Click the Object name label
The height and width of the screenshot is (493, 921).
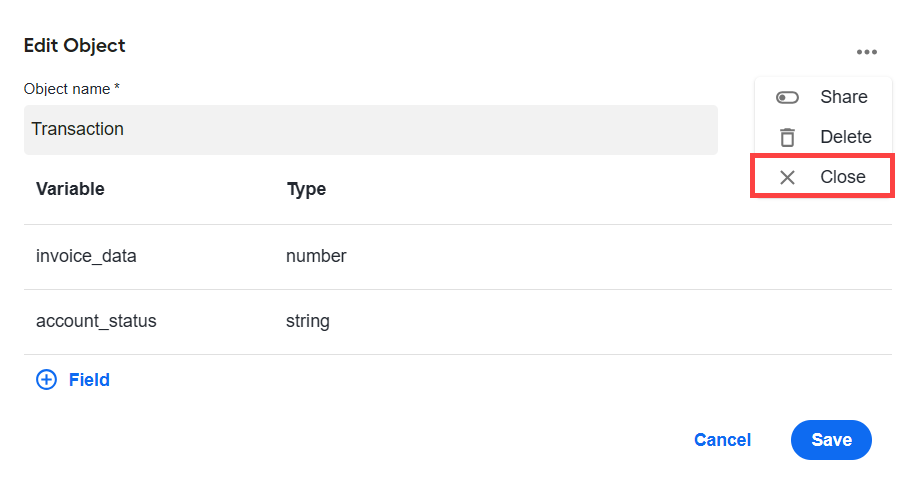72,89
